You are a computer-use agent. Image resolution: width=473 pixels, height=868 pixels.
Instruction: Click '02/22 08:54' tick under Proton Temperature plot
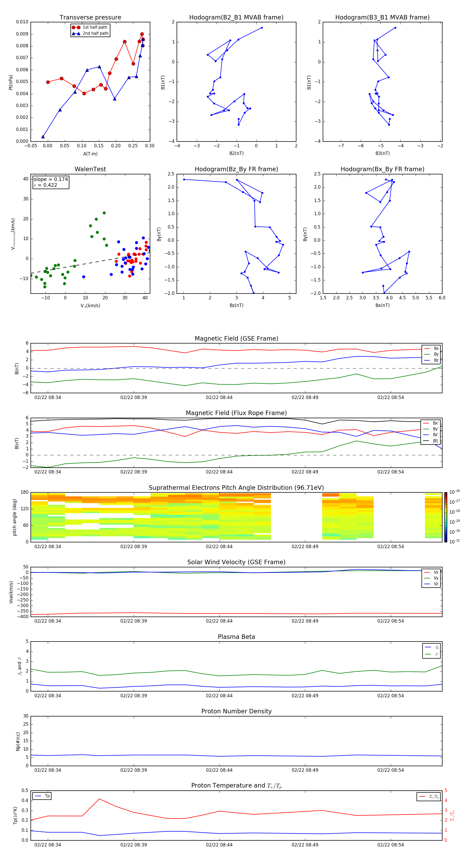coord(390,845)
